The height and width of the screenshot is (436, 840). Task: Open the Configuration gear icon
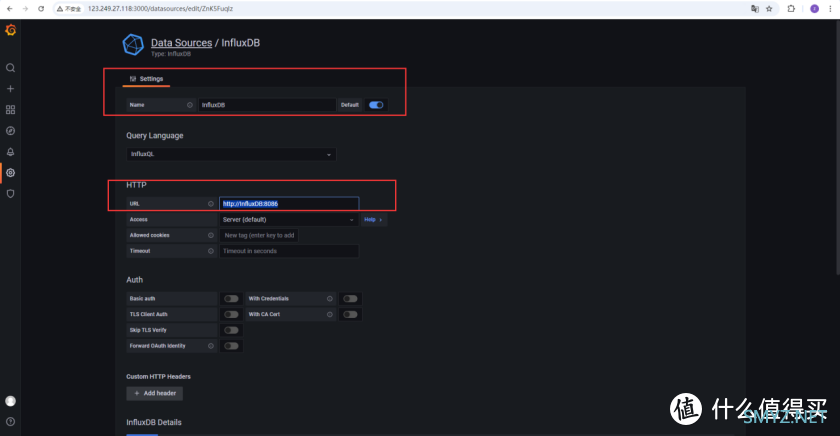10,172
